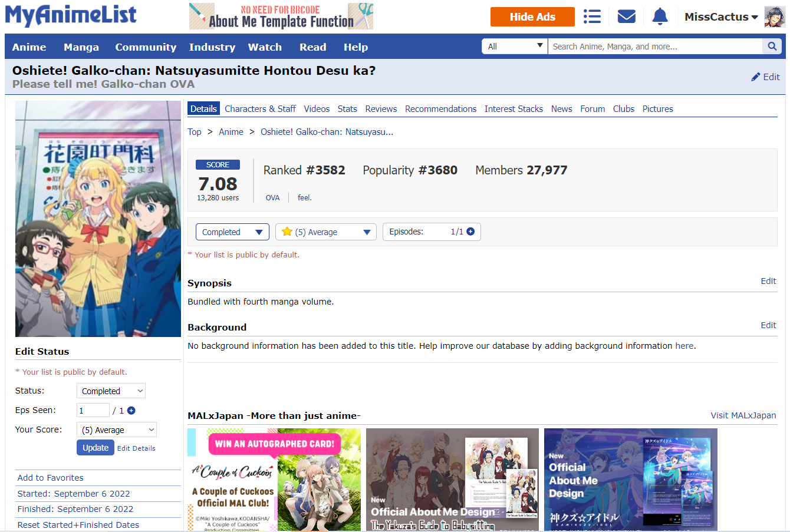Open the Industry menu

[x=212, y=47]
